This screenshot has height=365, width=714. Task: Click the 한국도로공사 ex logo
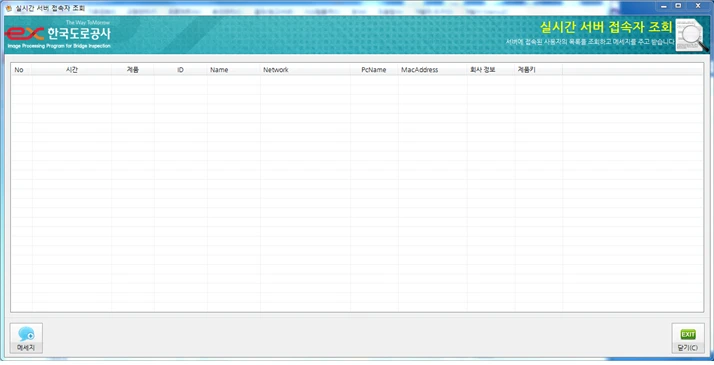[x=58, y=34]
